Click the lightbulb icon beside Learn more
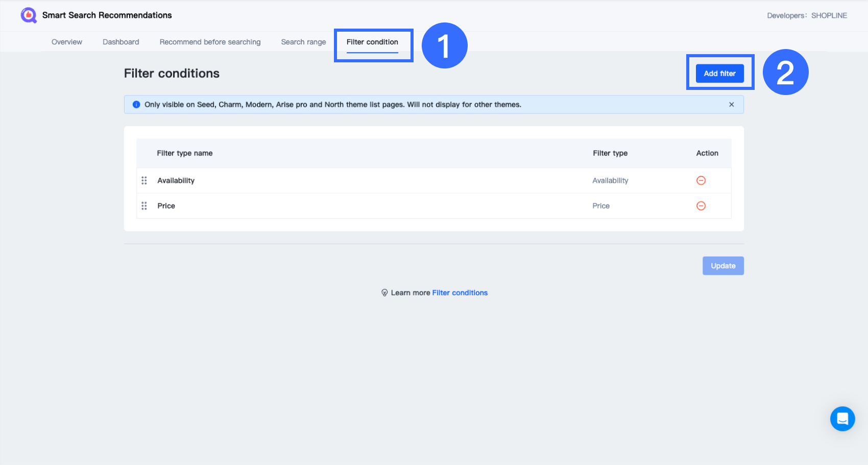This screenshot has height=465, width=868. click(x=385, y=292)
